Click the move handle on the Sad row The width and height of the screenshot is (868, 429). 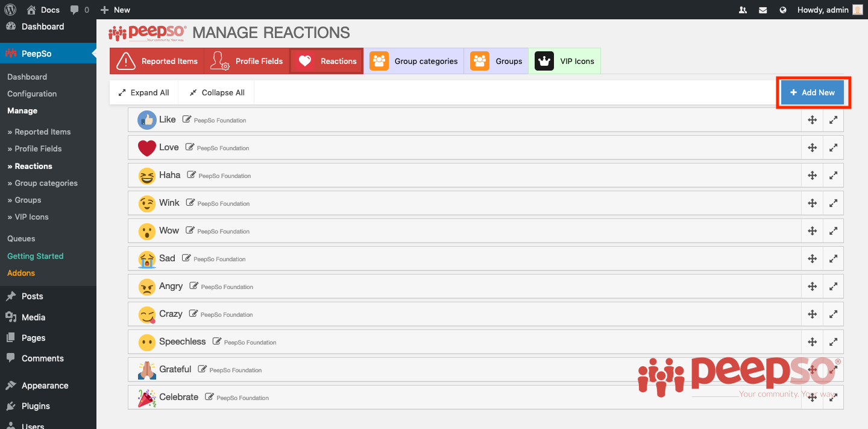(x=813, y=259)
